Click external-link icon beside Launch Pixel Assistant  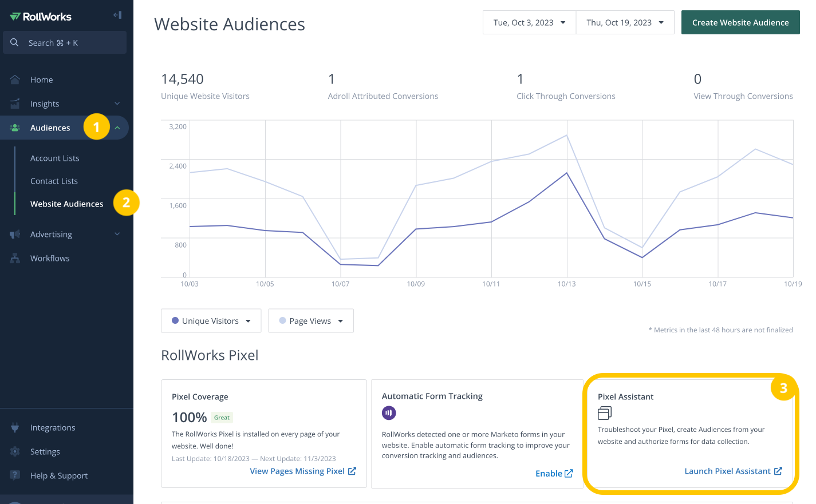click(x=778, y=471)
